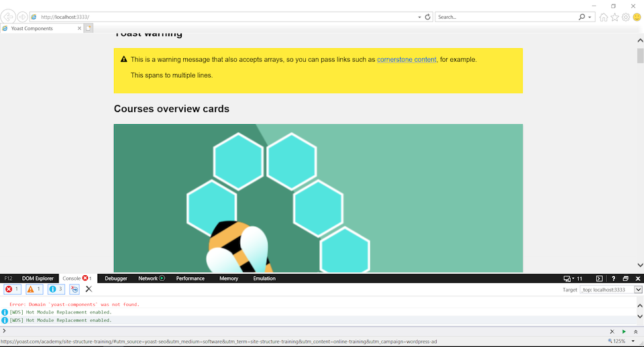The image size is (644, 347).
Task: Expand console input to multiline mode
Action: coord(636,332)
